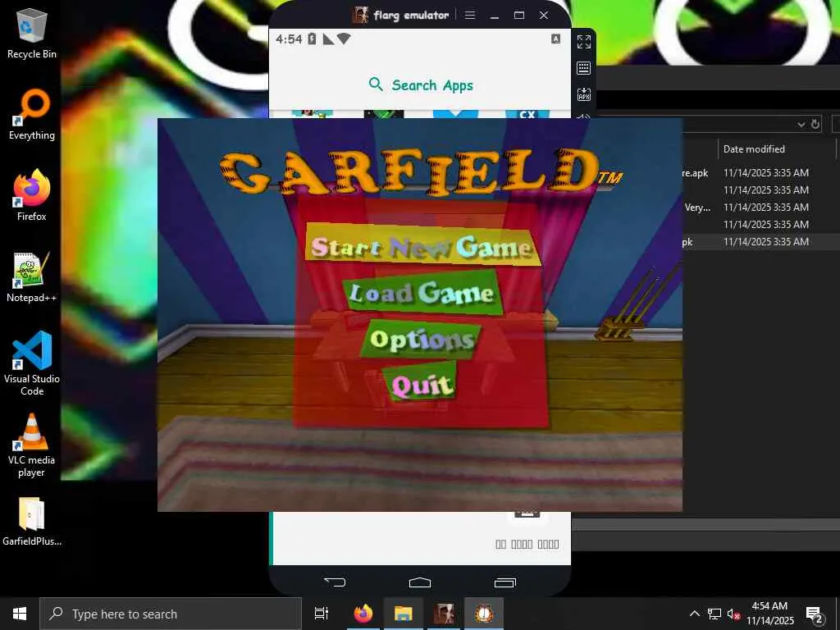
Task: Open the notification center icon
Action: click(x=814, y=614)
